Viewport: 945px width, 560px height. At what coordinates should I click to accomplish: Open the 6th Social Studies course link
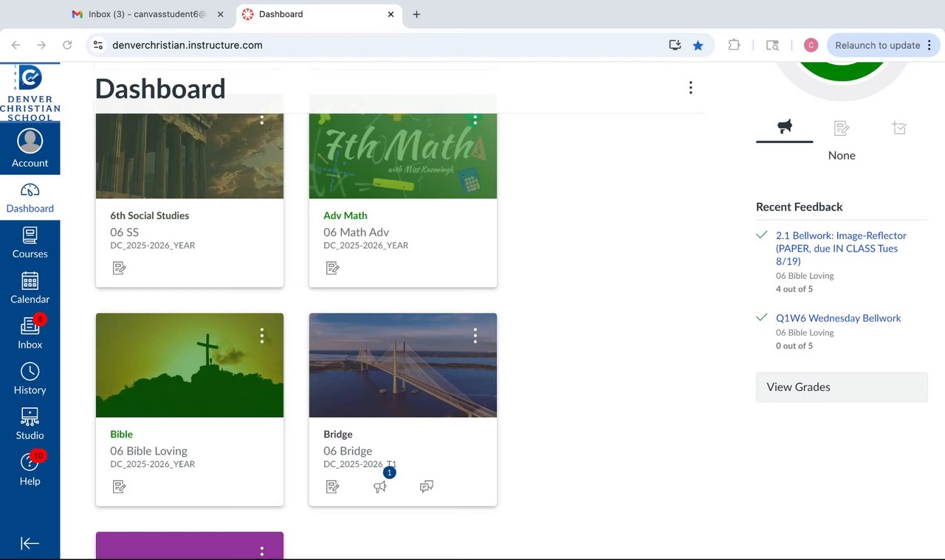tap(149, 215)
